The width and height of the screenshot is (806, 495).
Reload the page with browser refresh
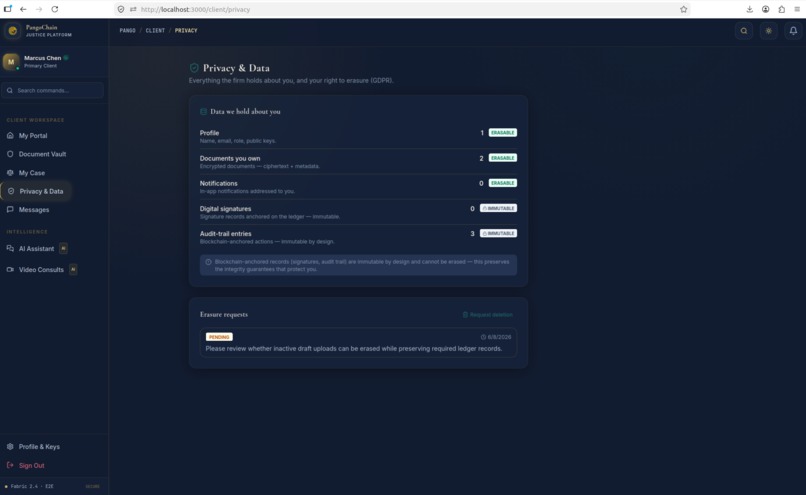(54, 9)
